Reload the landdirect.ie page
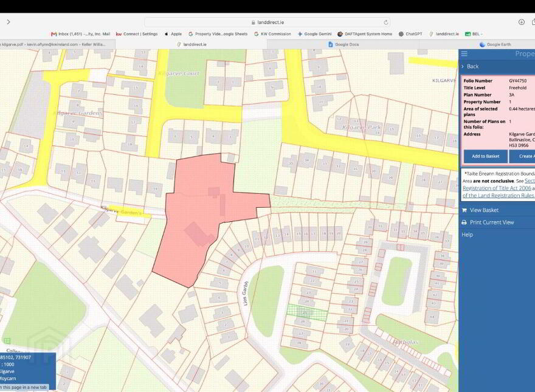Screen dimensions: 535x392 pos(386,22)
